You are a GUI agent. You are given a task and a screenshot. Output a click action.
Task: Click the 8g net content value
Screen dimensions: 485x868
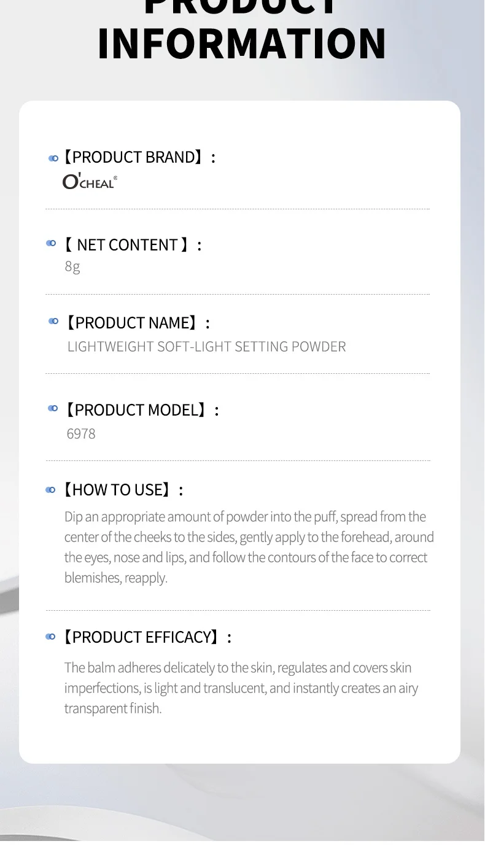click(72, 266)
